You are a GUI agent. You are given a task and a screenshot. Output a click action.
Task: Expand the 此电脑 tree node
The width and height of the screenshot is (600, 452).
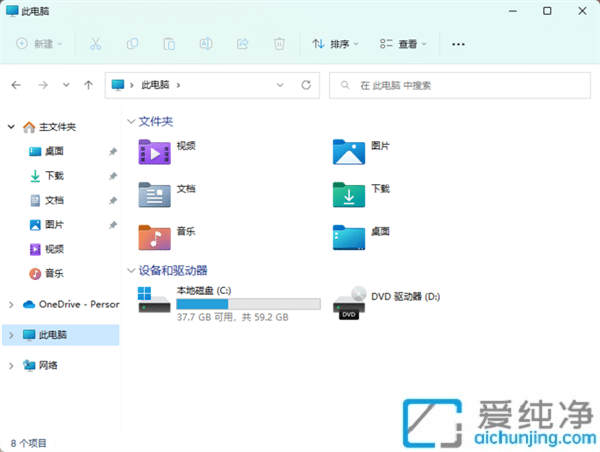click(x=11, y=335)
